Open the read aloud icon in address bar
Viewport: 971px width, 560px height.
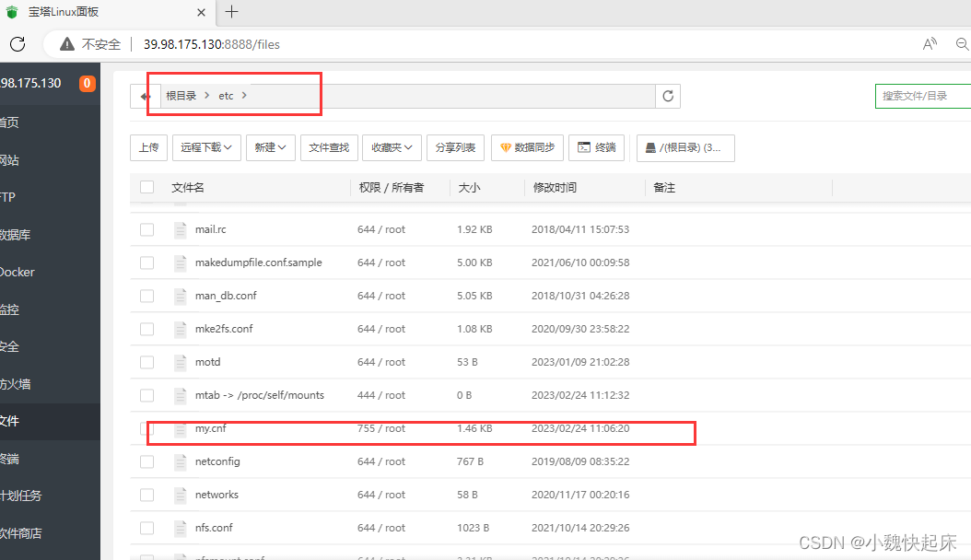click(930, 44)
